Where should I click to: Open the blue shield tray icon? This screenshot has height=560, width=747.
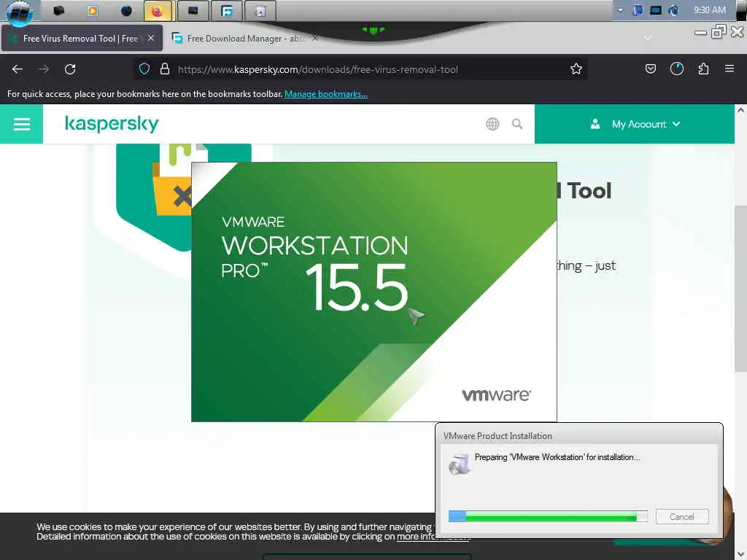click(638, 10)
